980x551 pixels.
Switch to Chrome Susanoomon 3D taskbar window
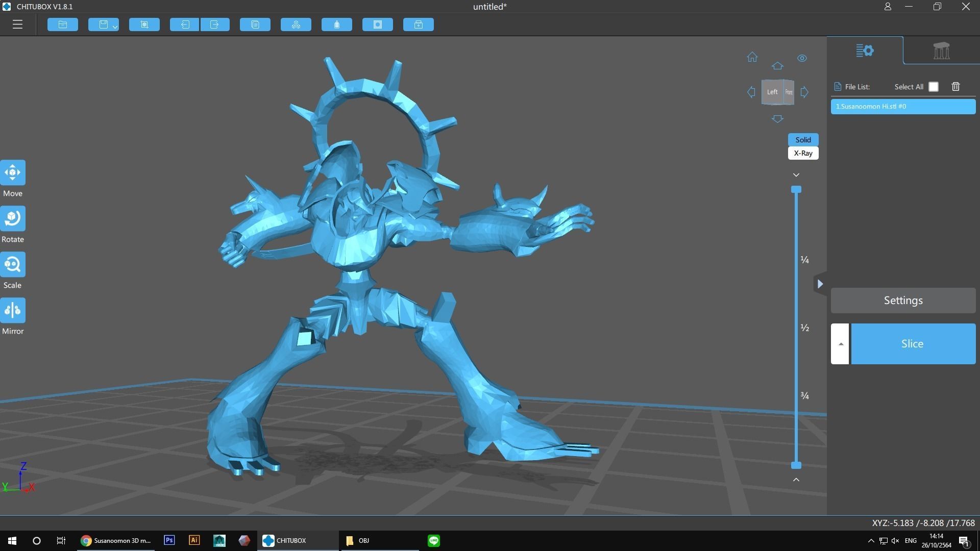point(116,541)
